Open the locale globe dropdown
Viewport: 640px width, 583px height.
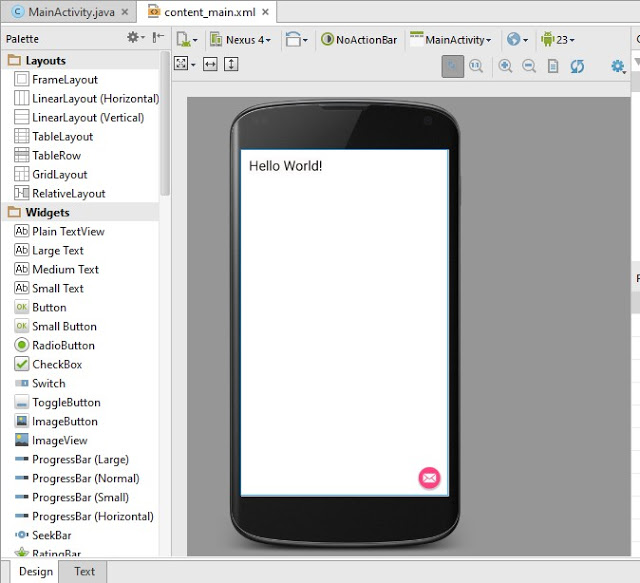(x=517, y=40)
